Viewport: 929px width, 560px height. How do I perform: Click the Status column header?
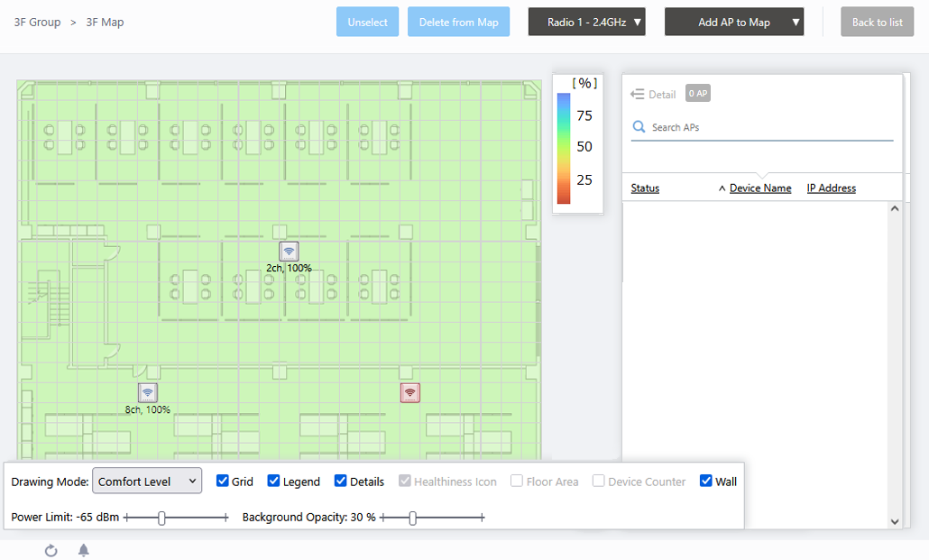645,188
